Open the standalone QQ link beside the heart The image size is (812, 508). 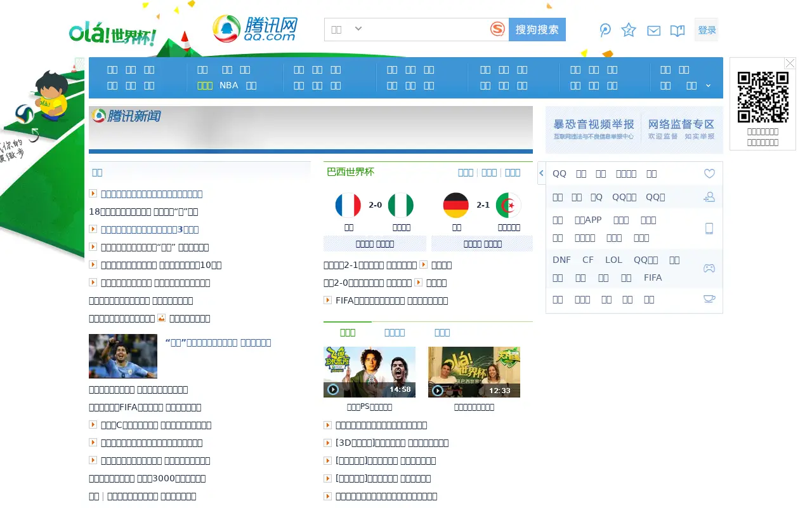(560, 173)
